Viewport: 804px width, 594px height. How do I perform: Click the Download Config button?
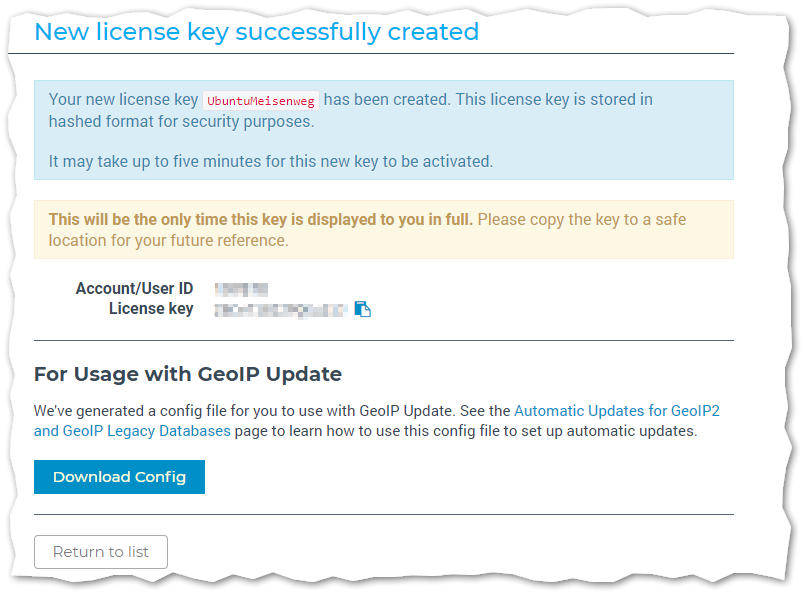click(x=119, y=477)
